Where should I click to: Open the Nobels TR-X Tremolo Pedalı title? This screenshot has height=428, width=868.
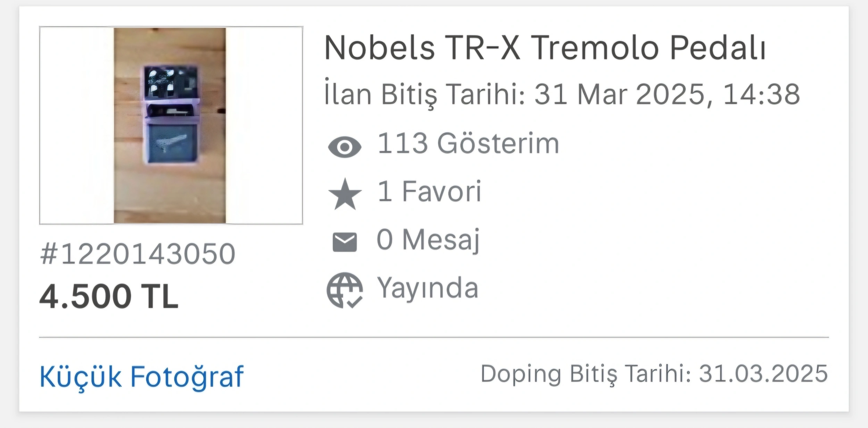[x=545, y=48]
